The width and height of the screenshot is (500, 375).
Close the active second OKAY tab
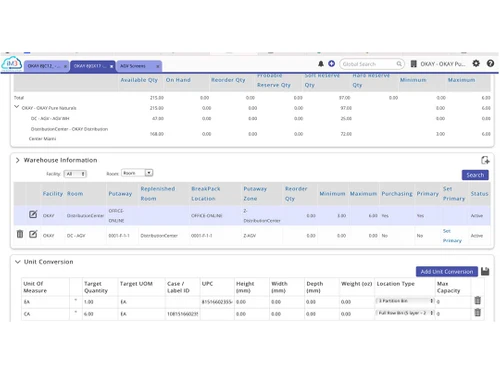[111, 66]
